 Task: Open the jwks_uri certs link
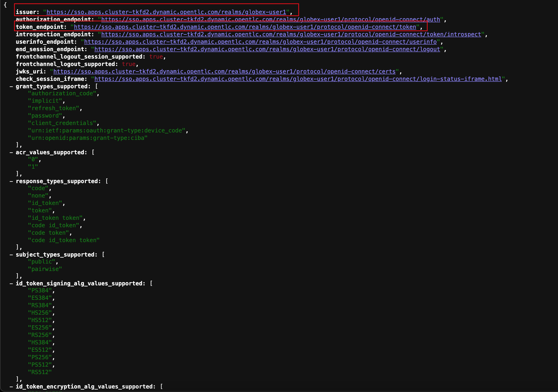click(x=224, y=71)
